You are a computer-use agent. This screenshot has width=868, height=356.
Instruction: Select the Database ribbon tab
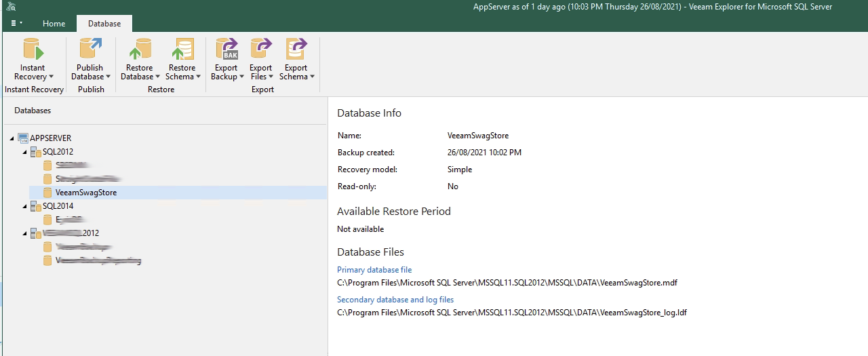104,24
